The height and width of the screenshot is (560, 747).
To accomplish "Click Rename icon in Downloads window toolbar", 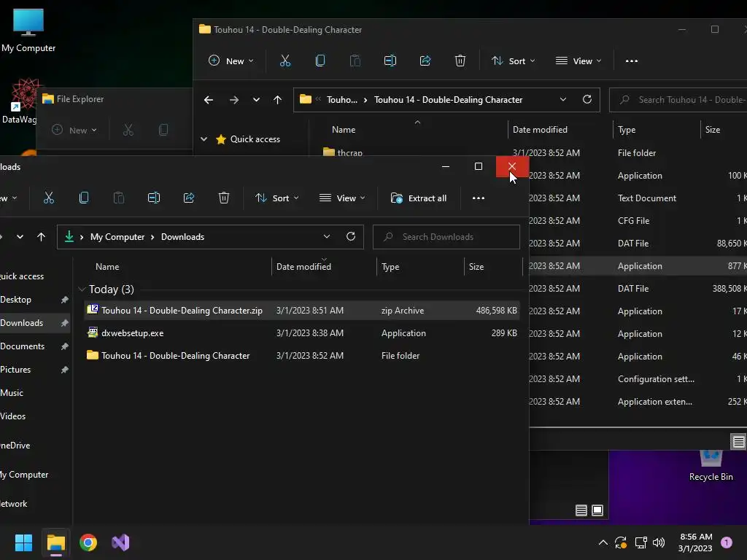I will tap(154, 198).
